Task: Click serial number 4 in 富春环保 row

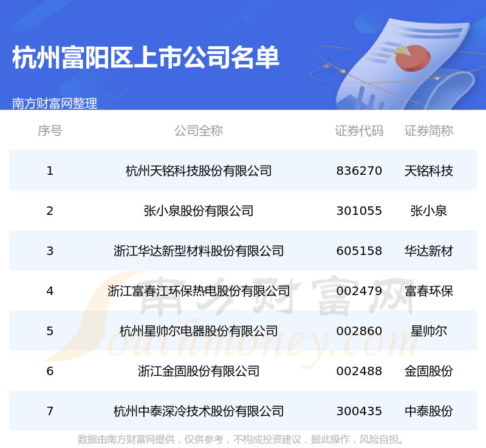Action: point(50,291)
